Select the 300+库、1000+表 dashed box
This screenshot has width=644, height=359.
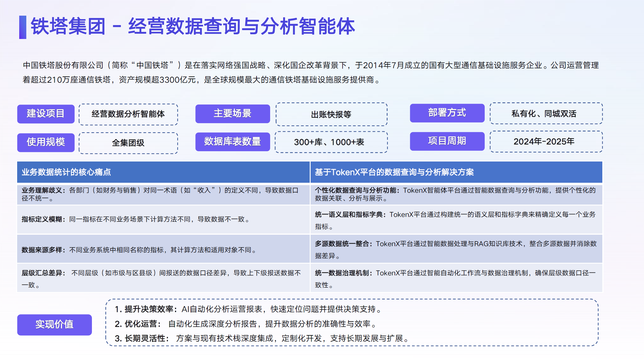[331, 142]
